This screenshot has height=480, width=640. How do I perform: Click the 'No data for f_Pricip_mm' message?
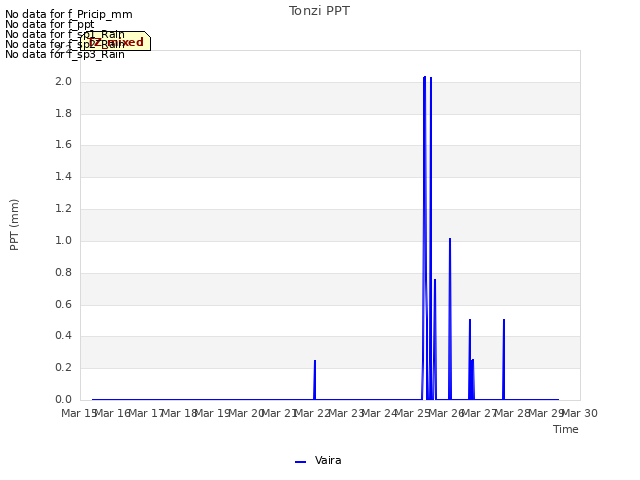tap(69, 14)
